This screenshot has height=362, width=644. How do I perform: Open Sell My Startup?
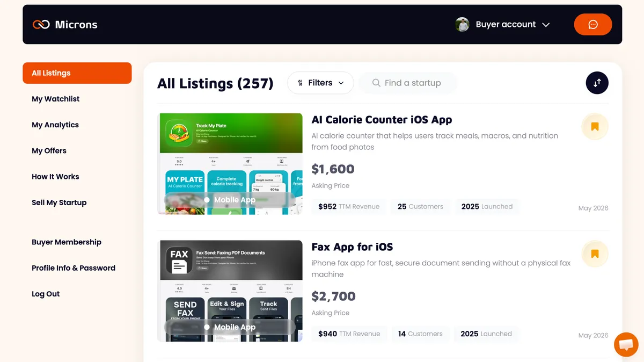[x=59, y=202]
